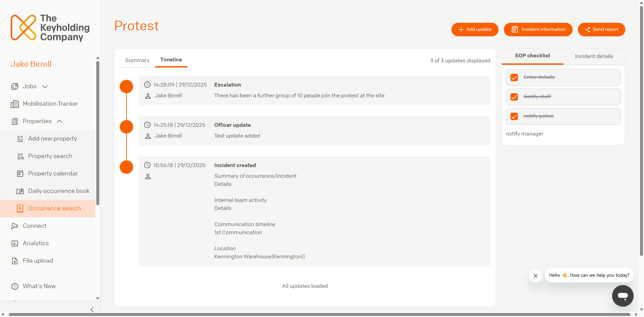
Task: Click the Add new property icon
Action: click(x=20, y=139)
